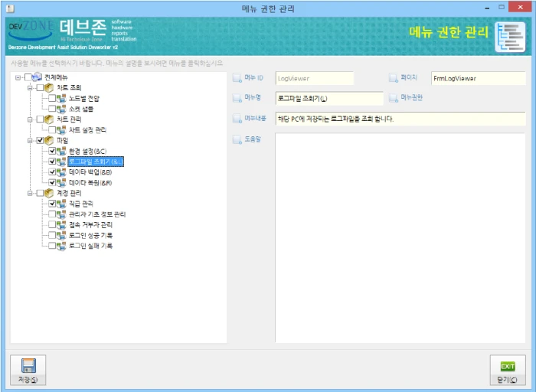
Task: Select the 노드별 전압 tree item label
Action: click(x=84, y=99)
